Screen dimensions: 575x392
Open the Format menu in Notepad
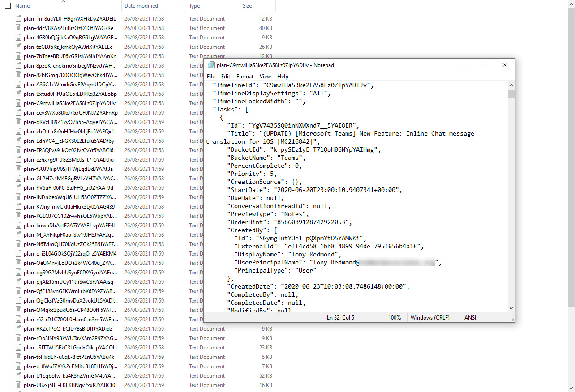point(245,77)
